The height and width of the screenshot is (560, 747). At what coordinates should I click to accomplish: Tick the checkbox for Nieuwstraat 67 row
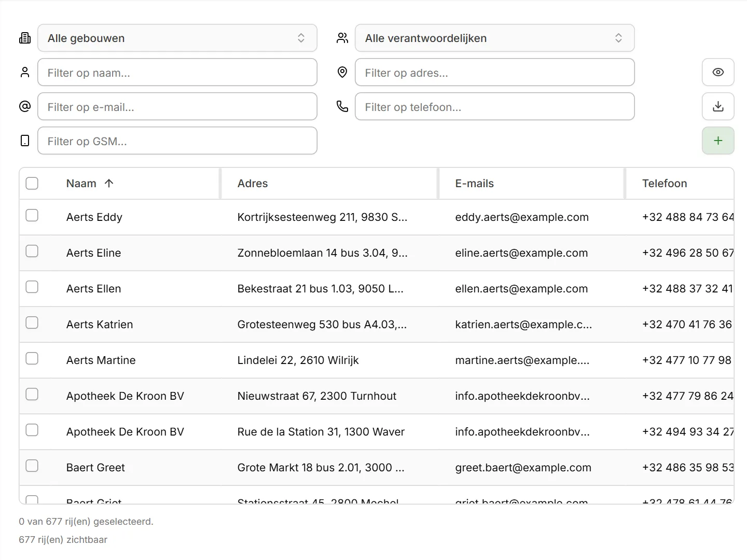(32, 394)
